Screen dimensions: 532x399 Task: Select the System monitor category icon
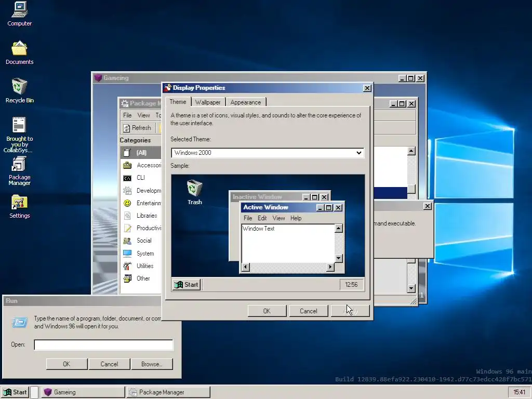127,253
